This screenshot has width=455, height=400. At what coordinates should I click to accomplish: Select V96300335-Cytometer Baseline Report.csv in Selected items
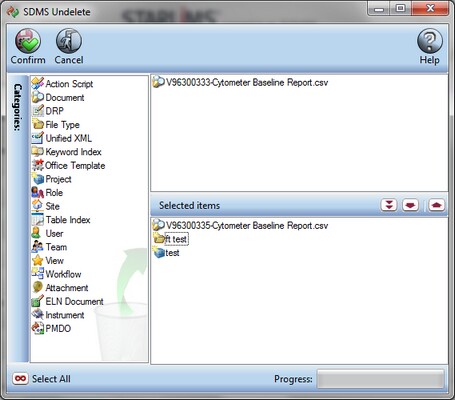coord(240,225)
